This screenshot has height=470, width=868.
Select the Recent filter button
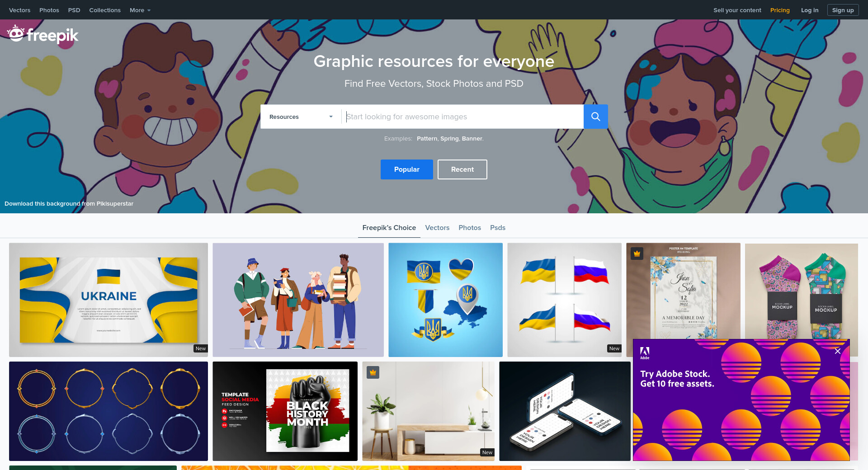(462, 169)
